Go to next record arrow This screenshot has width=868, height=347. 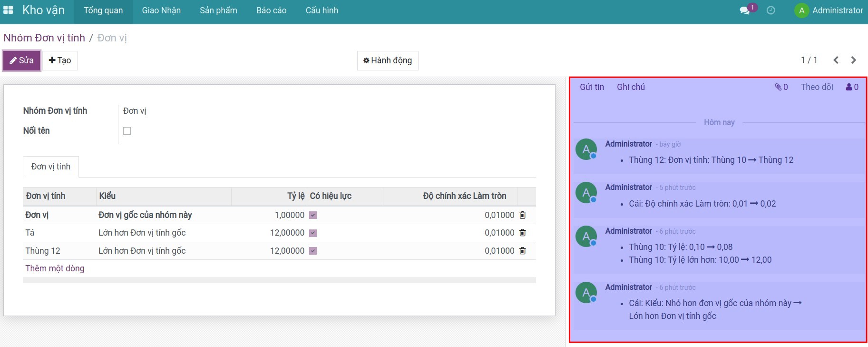pos(853,60)
